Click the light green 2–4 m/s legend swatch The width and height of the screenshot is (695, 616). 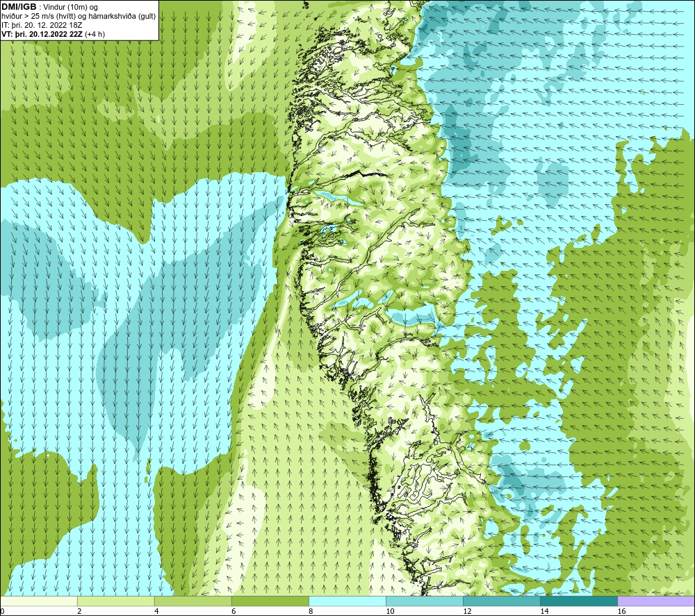click(x=115, y=601)
